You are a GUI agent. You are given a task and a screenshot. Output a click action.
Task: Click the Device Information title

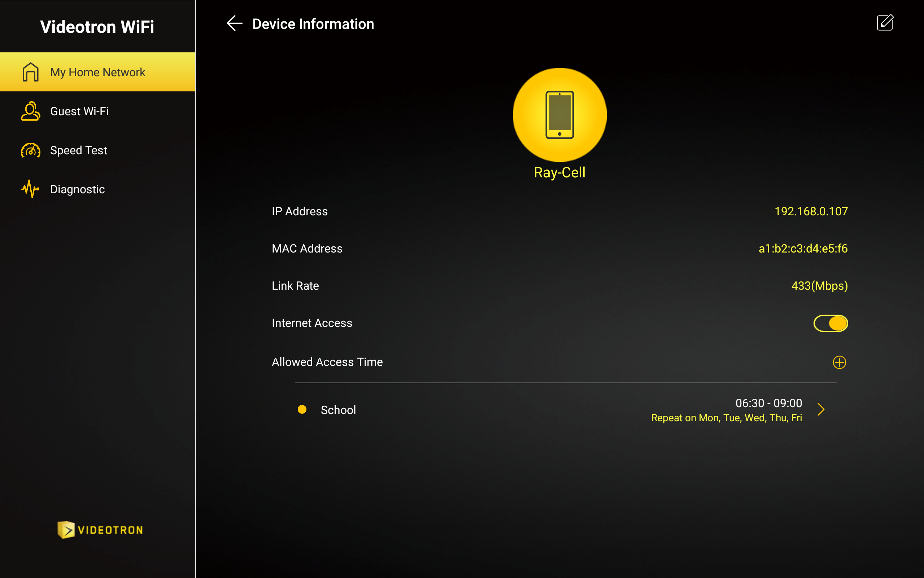(313, 24)
